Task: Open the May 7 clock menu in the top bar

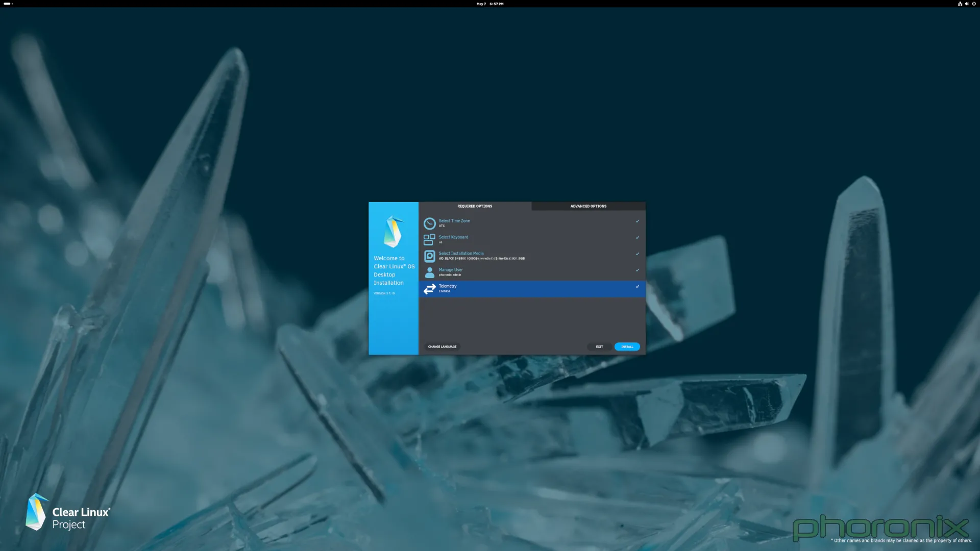Action: point(489,4)
